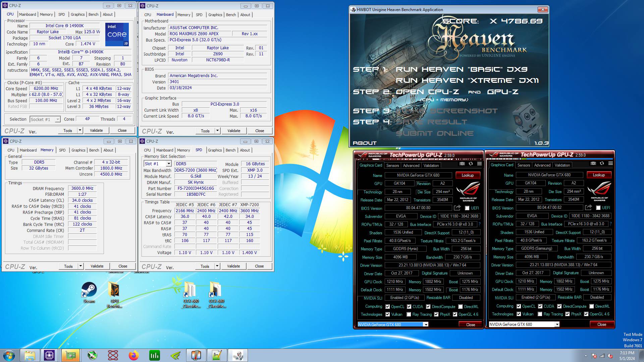
Task: Open Graphics tab in CPU-Z Mainboard window
Action: (x=215, y=15)
